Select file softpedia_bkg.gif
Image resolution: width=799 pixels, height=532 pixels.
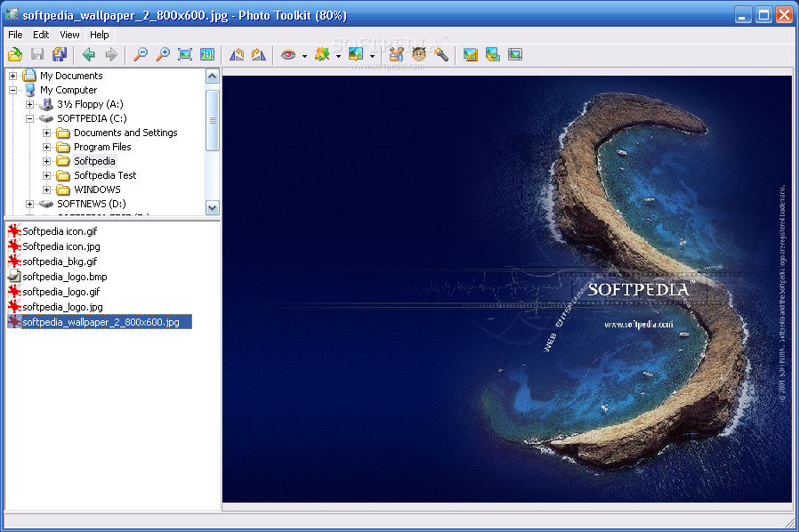point(60,262)
